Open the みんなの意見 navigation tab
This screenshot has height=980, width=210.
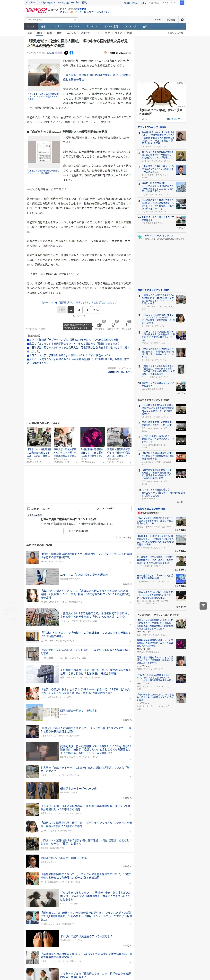coord(111,27)
